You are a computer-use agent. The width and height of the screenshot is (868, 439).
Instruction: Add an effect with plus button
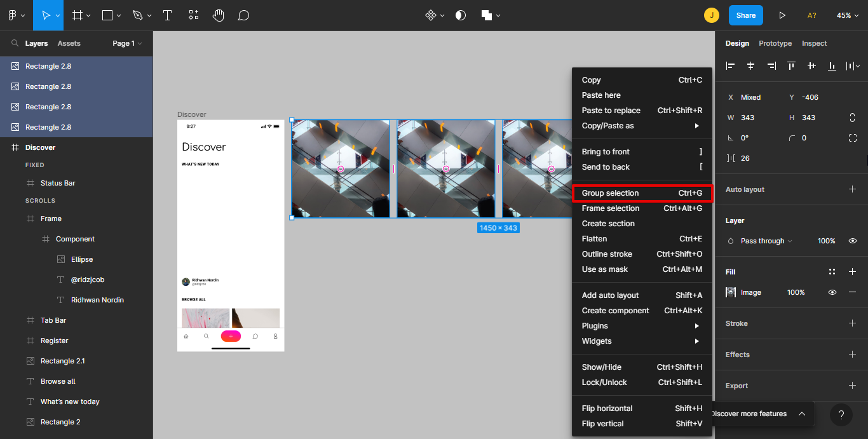[852, 355]
